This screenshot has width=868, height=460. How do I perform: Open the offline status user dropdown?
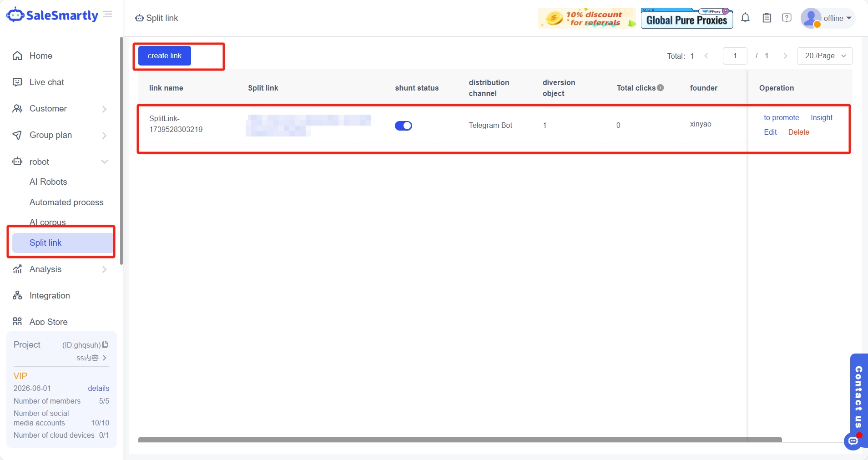point(828,19)
